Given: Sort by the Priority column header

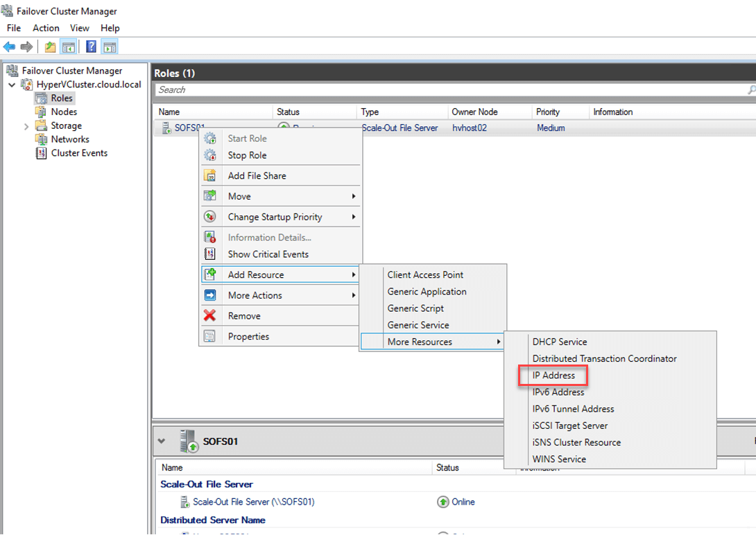Looking at the screenshot, I should 560,112.
